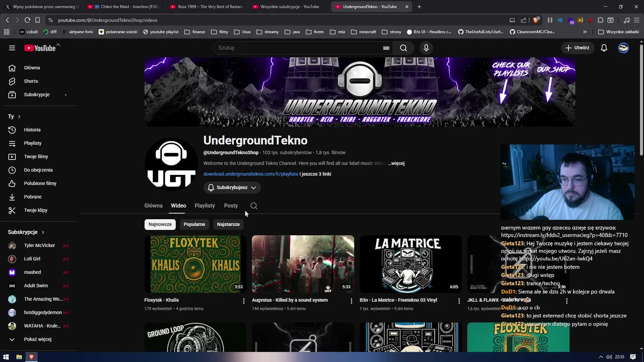Open more options for B3n - La Matrice video

(459, 301)
